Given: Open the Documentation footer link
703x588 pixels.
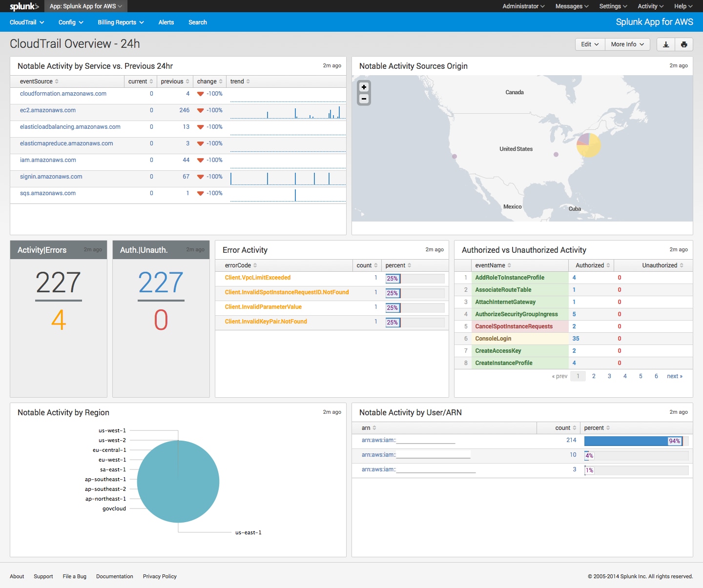Looking at the screenshot, I should (x=115, y=576).
